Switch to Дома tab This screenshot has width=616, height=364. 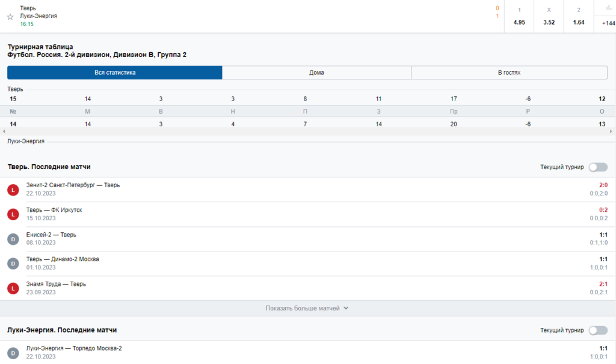click(316, 72)
